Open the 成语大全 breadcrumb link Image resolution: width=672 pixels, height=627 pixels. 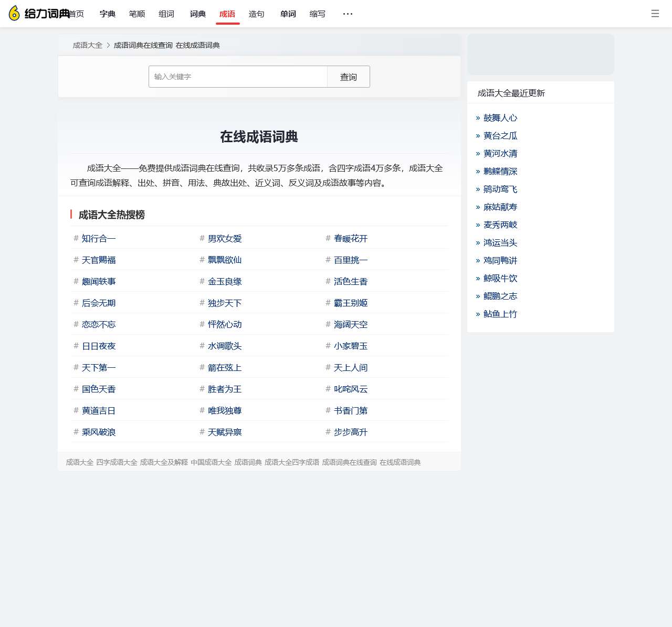(88, 45)
